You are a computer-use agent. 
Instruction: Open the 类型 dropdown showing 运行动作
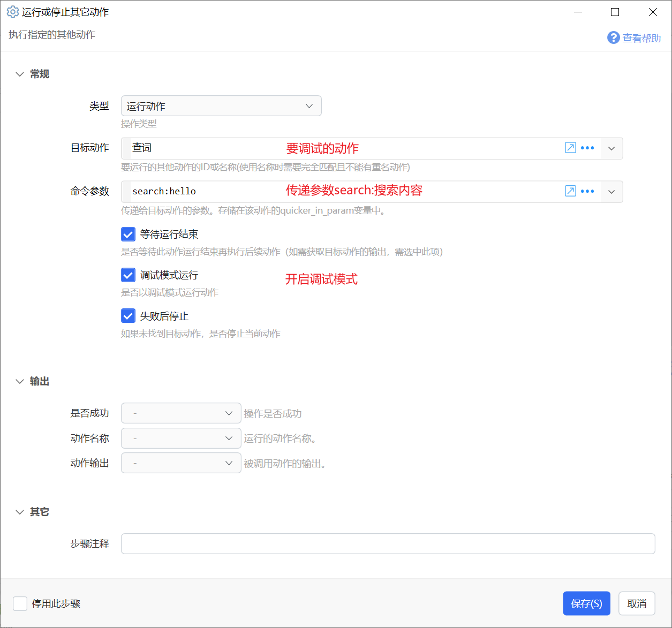point(221,106)
